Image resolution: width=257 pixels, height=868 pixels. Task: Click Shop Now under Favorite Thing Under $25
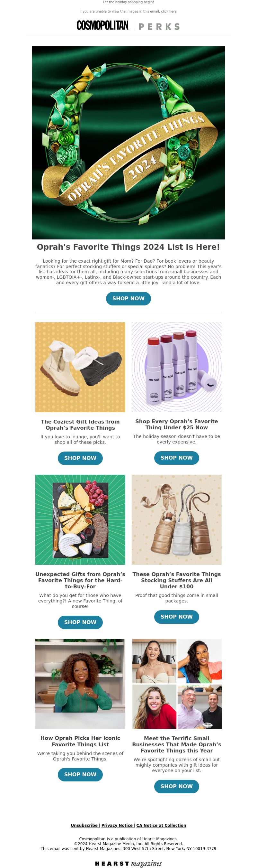(177, 458)
